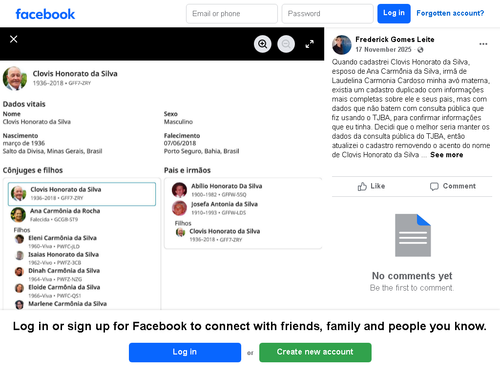Enter fullscreen photo view
The height and width of the screenshot is (375, 500).
coord(310,44)
